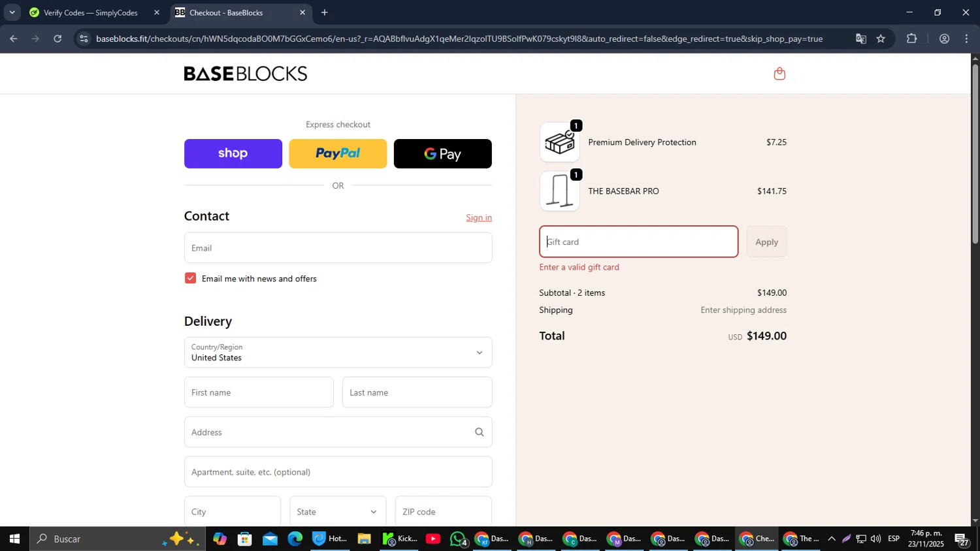Open the taskbar clock and date
The width and height of the screenshot is (980, 551).
pyautogui.click(x=926, y=539)
